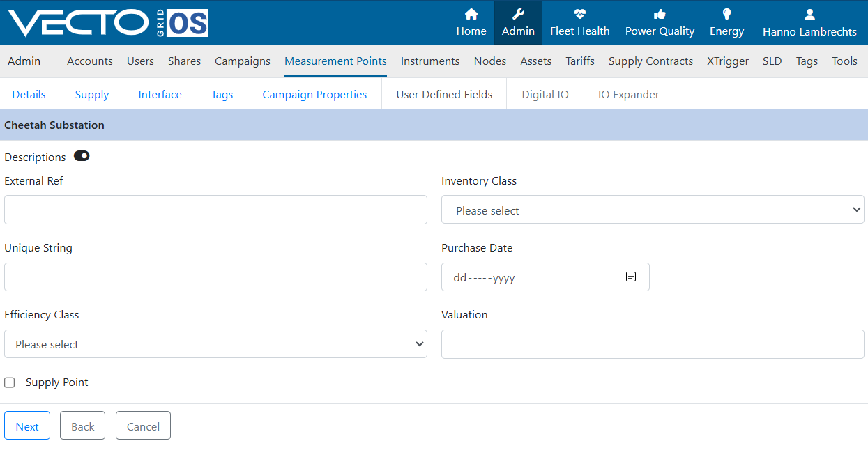Image resolution: width=868 pixels, height=464 pixels.
Task: Switch to the IO Expander tab
Action: coord(628,95)
